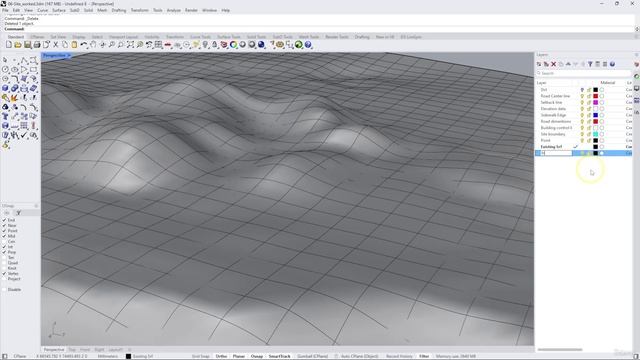Click the new layer name edit field
This screenshot has height=360, width=640.
coord(556,153)
